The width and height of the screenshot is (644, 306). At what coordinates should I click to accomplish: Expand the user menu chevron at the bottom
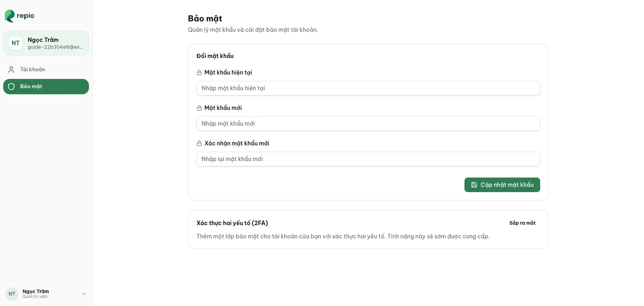pos(84,294)
